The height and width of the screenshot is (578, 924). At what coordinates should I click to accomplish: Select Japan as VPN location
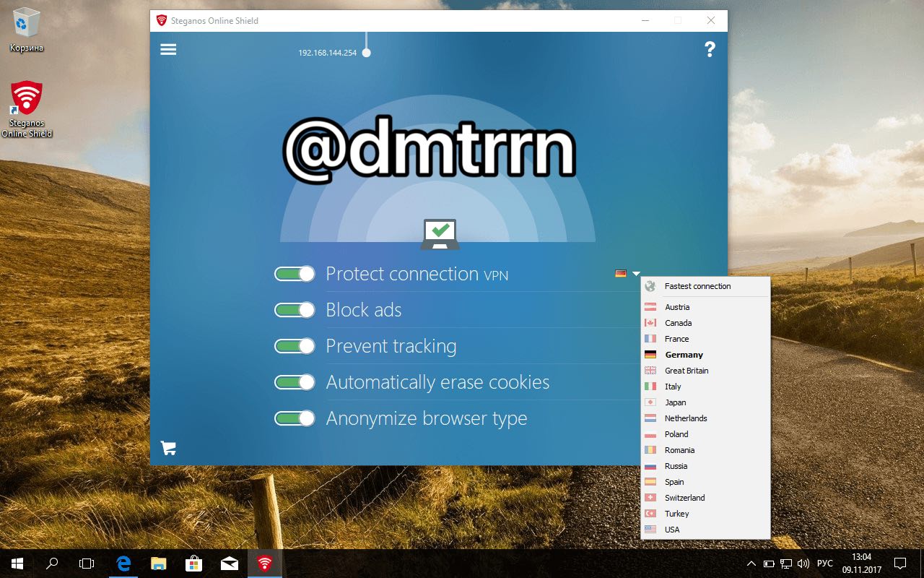point(705,402)
